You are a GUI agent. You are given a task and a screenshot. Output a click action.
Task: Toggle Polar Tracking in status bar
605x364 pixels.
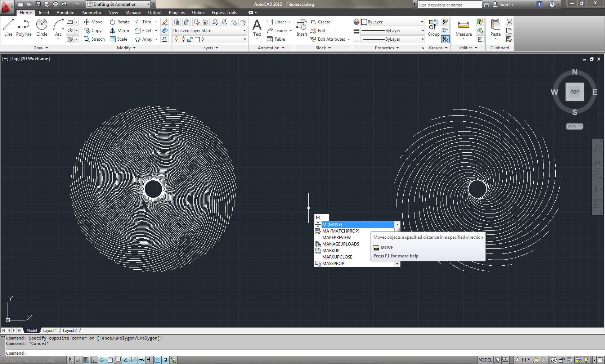tap(102, 360)
